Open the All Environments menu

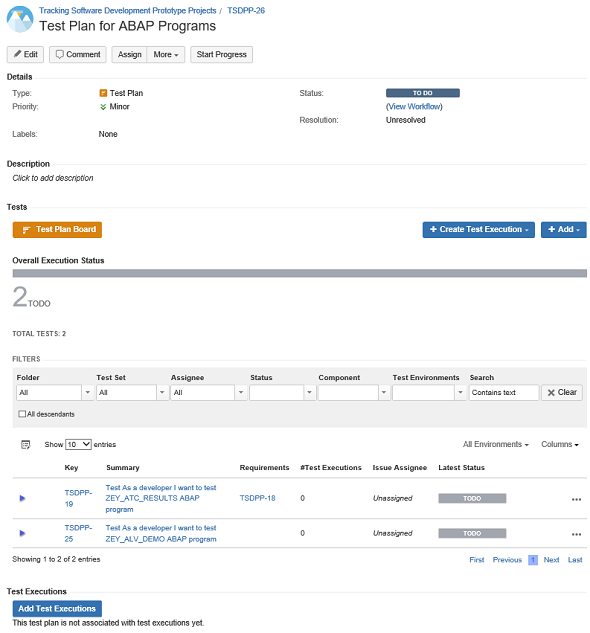(496, 444)
